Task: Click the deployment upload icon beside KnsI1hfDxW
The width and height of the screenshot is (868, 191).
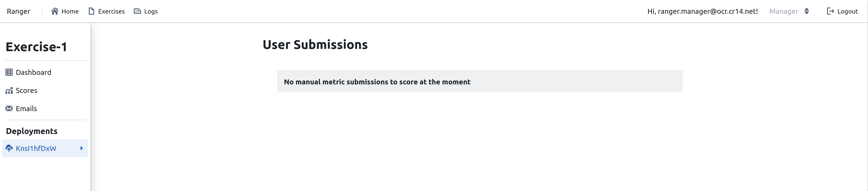Action: [x=9, y=148]
